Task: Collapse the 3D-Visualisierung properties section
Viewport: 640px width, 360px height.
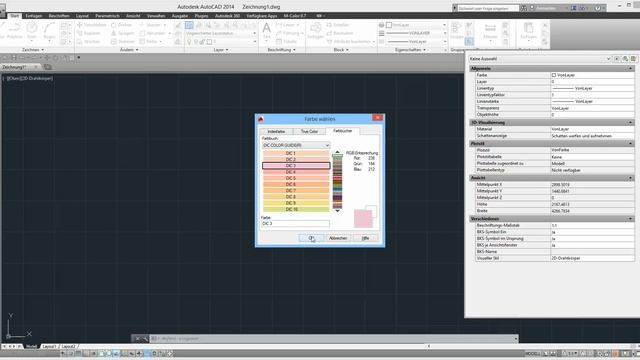Action: (631, 122)
